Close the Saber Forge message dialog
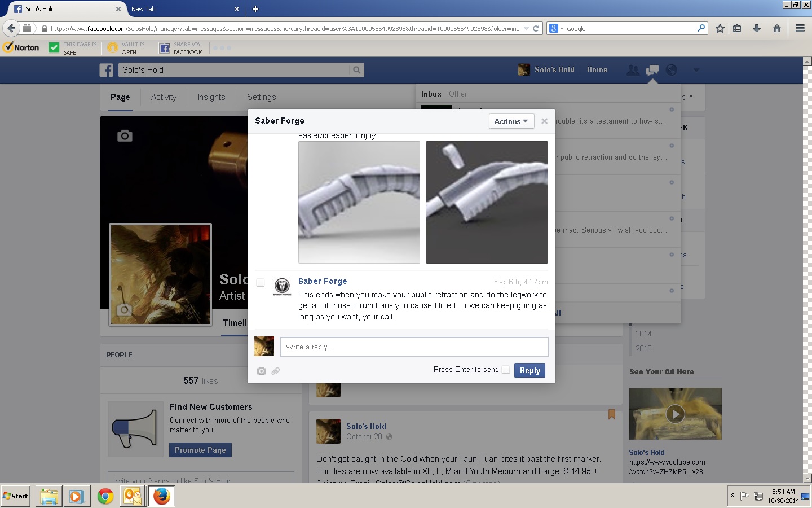Screen dimensions: 812x508 click(x=544, y=121)
